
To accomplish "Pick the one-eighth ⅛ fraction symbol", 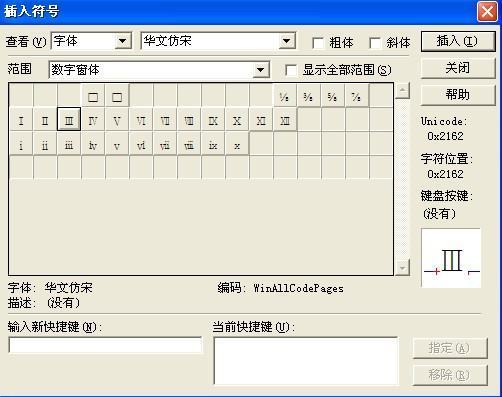I will pyautogui.click(x=285, y=96).
